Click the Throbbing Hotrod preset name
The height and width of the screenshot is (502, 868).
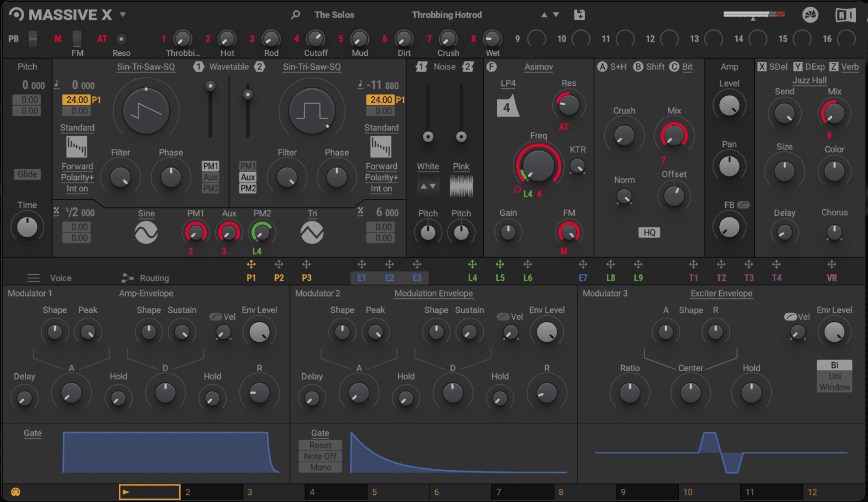pyautogui.click(x=447, y=15)
